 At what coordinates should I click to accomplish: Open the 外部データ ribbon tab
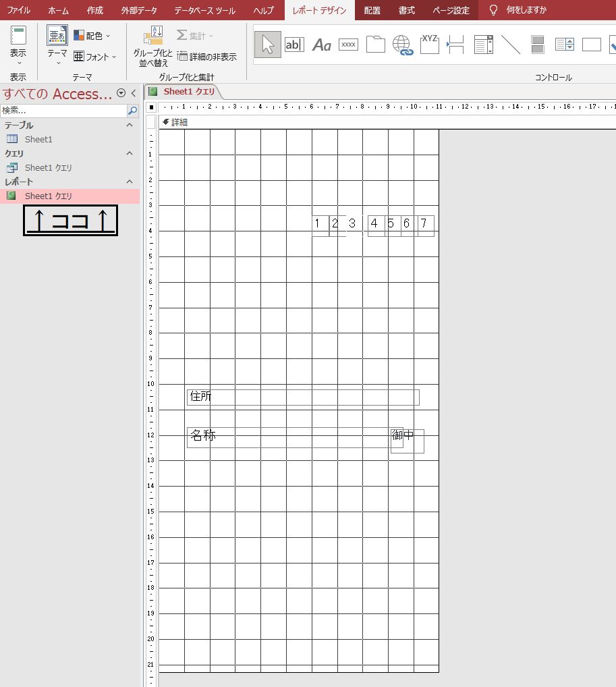139,10
